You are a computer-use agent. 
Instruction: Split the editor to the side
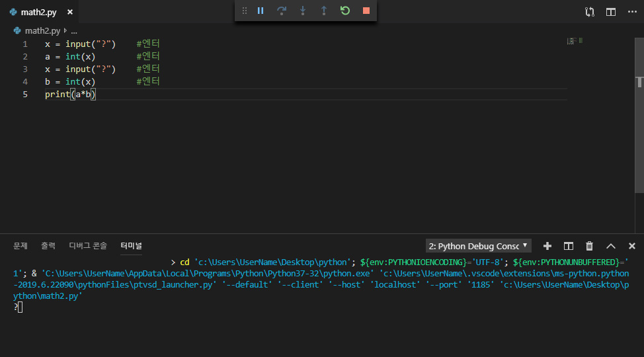pos(611,12)
